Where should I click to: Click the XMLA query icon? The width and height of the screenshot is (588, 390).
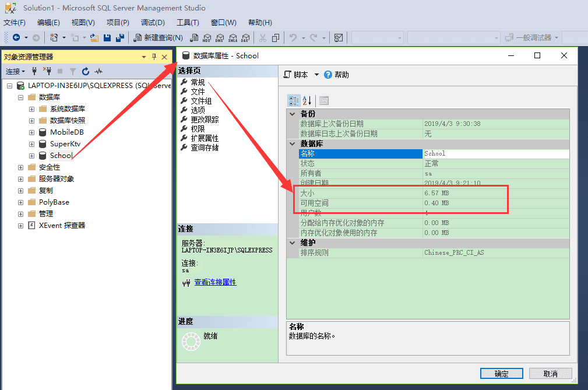pyautogui.click(x=233, y=37)
